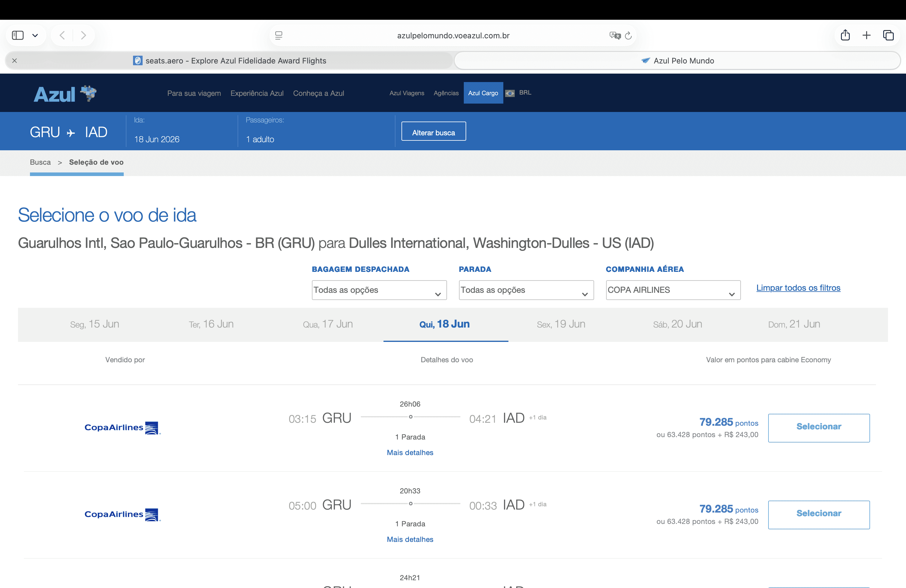Screen dimensions: 906x588
Task: Click the Alterar busca button
Action: pos(434,131)
